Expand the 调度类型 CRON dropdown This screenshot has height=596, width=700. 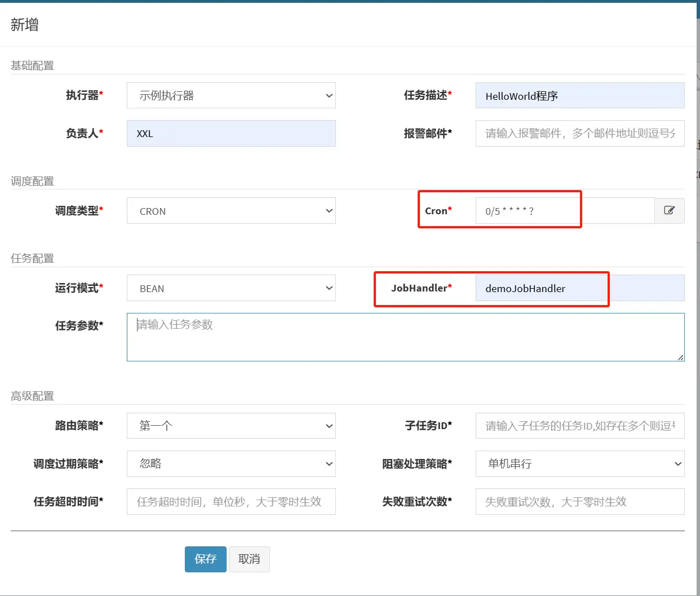click(231, 211)
